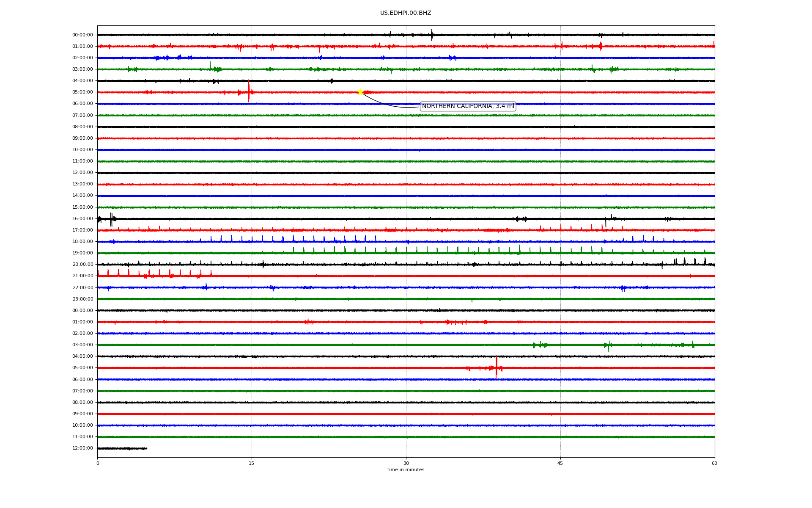Click the 17:00:00 row time label
Screen dimensions: 812x508
click(x=82, y=230)
